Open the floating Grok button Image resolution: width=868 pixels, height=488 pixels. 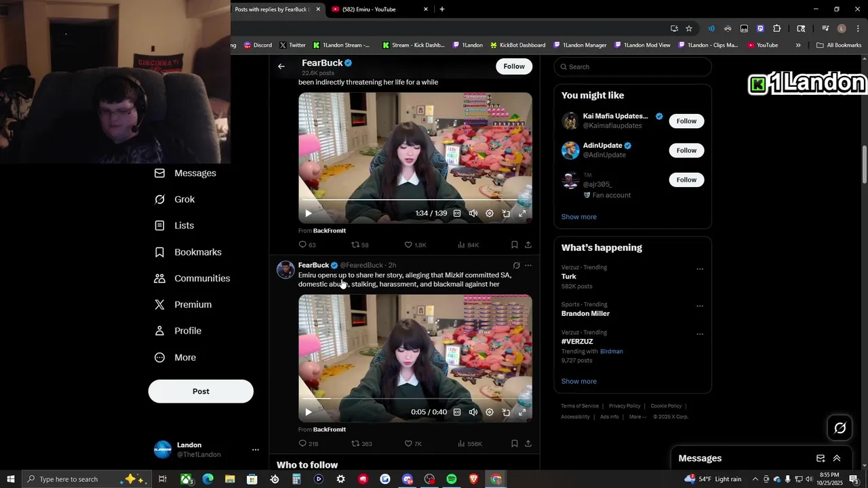(840, 428)
